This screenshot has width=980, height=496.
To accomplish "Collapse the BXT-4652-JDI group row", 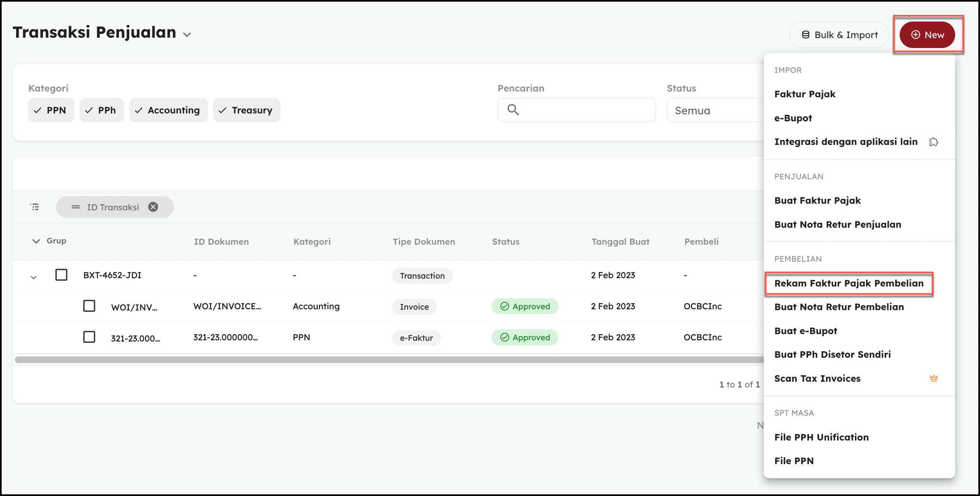I will pos(34,277).
